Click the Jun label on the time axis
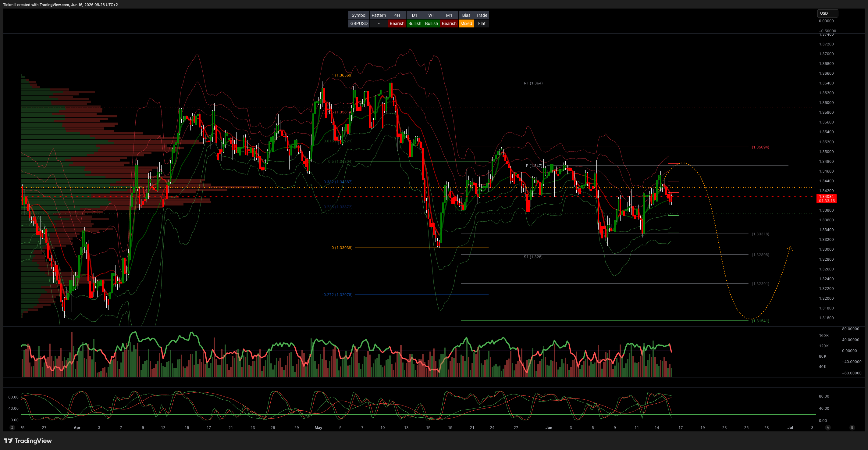868x450 pixels. (x=549, y=428)
